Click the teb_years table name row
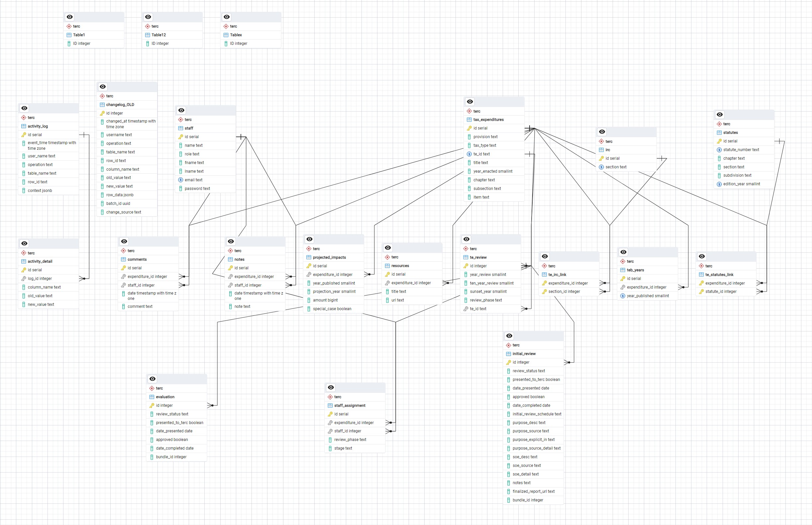This screenshot has width=812, height=525. coord(635,270)
